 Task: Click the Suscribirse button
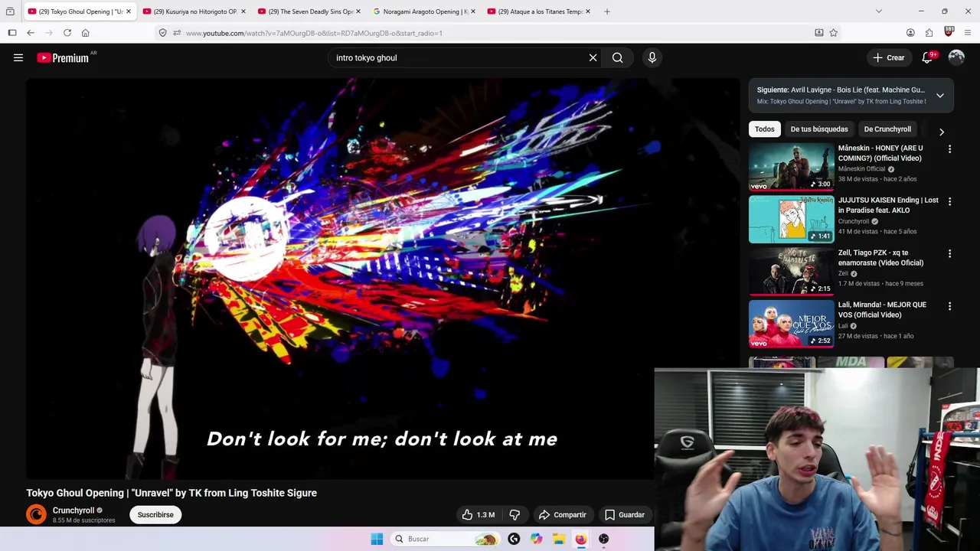[x=155, y=515]
